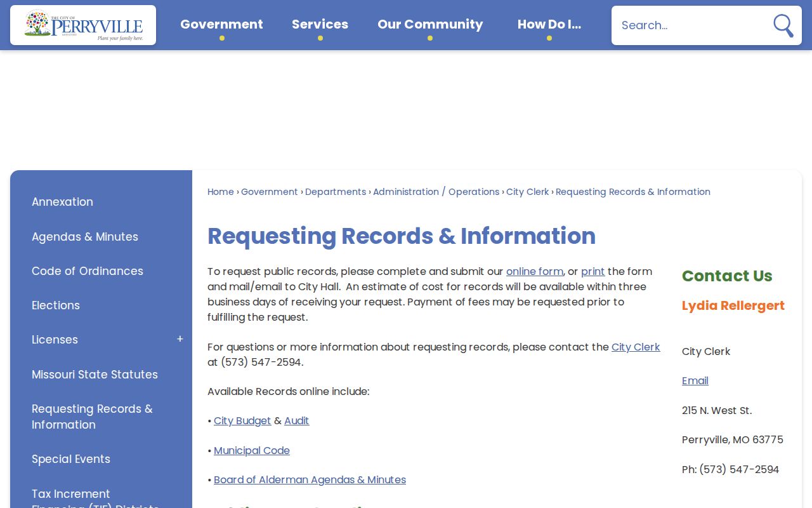Click the print form link

tap(593, 271)
